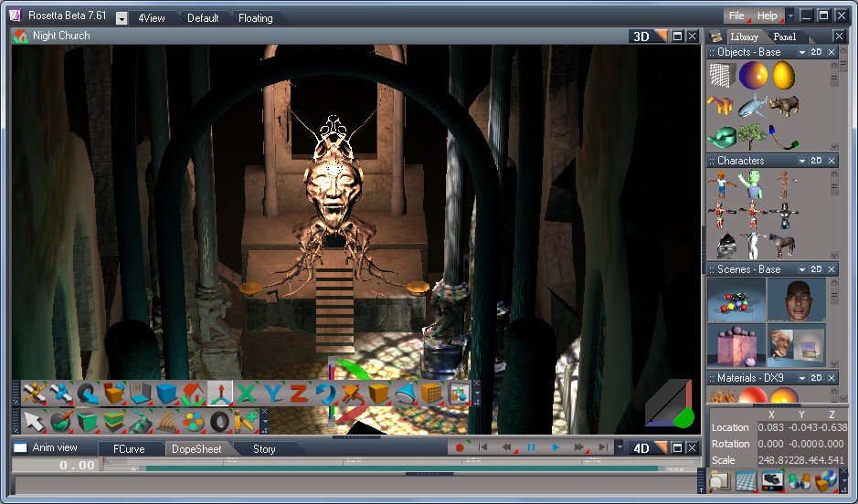Toggle the red Z axis constraint
858x504 pixels.
point(299,394)
